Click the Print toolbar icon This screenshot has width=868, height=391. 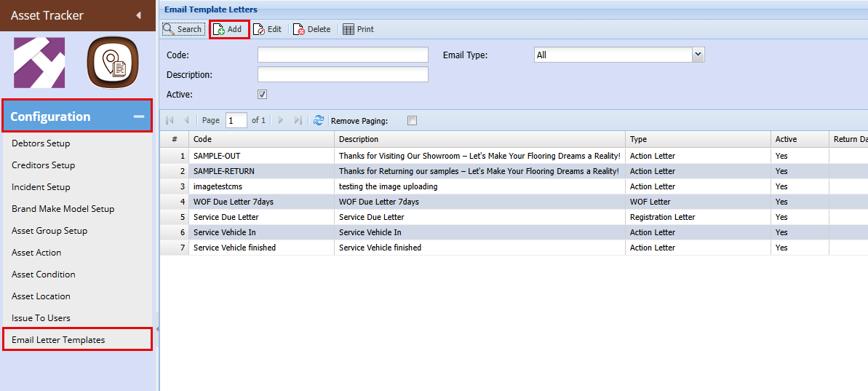pos(349,29)
